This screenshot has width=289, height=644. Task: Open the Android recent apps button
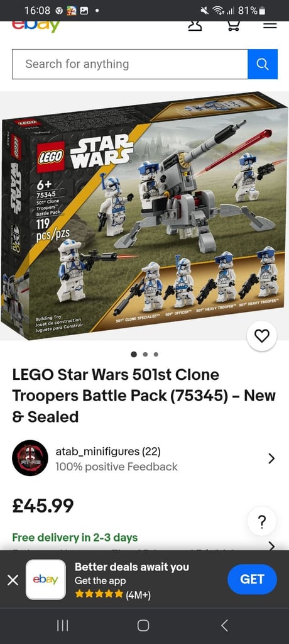click(x=62, y=626)
